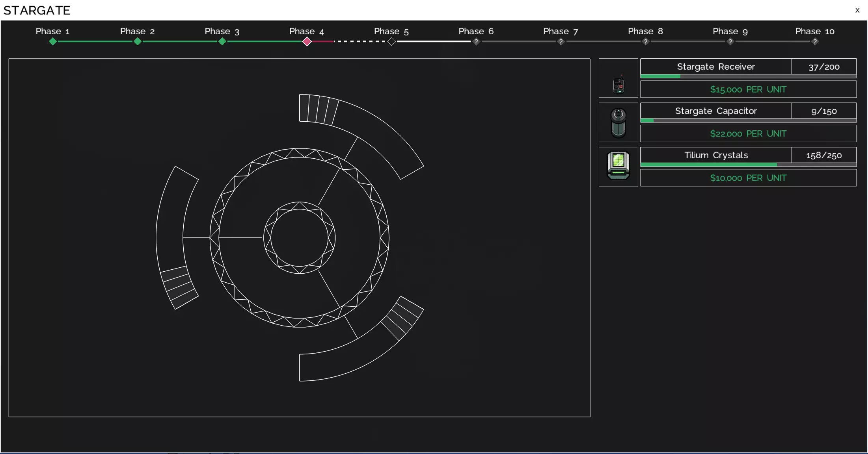Close the Stargate window
868x454 pixels.
coord(857,10)
